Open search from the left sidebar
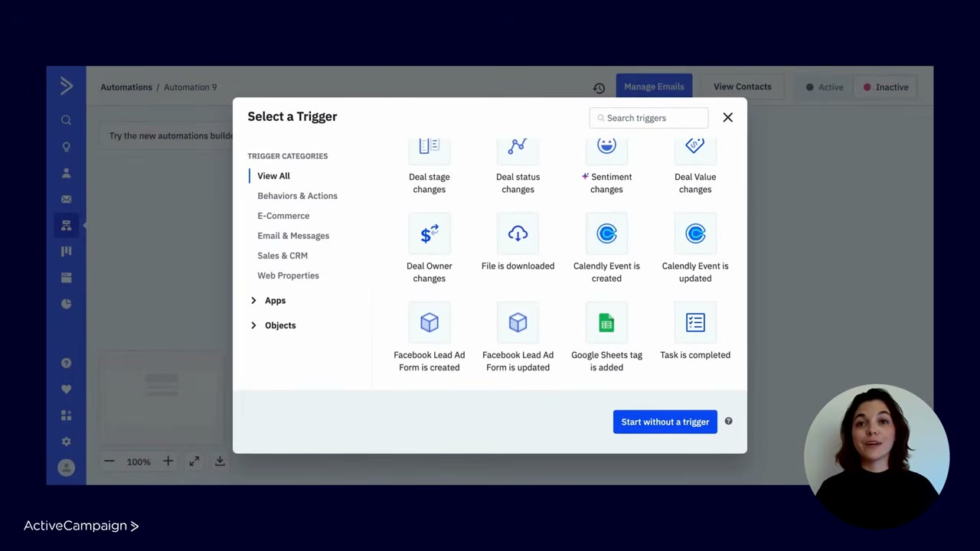Screen dimensions: 980x551 [67, 120]
